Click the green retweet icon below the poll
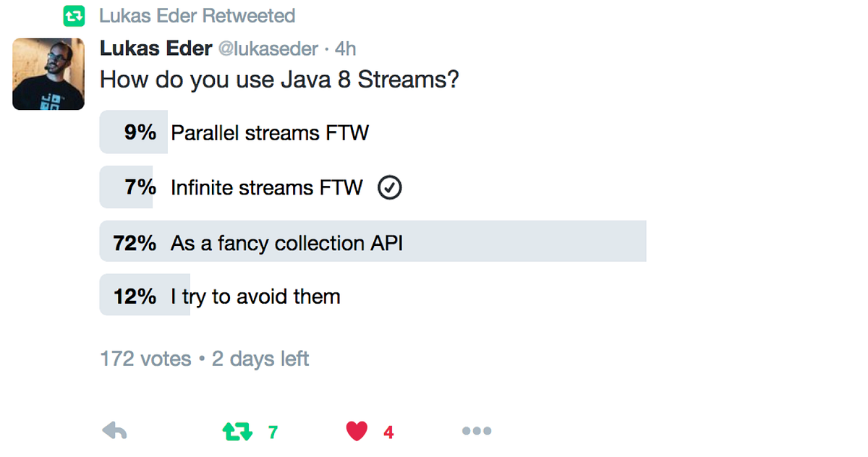The image size is (868, 457). pos(238,430)
